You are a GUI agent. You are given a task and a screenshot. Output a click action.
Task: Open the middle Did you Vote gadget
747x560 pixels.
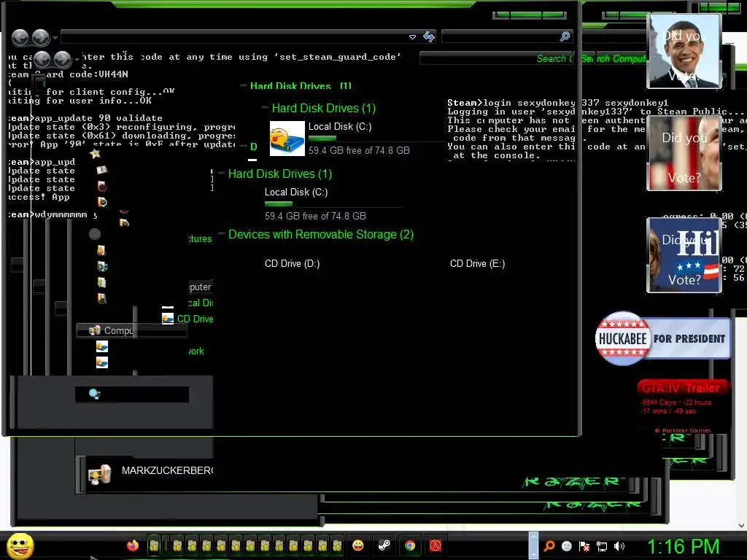[684, 153]
